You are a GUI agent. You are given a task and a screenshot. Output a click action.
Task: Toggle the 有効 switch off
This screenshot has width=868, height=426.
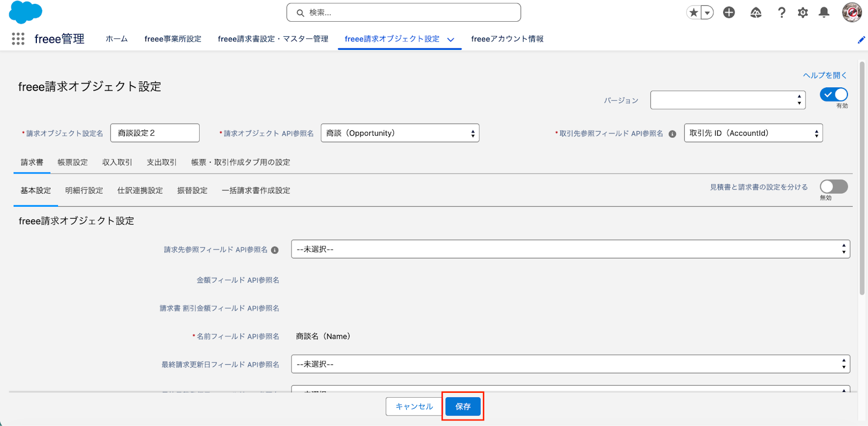834,94
